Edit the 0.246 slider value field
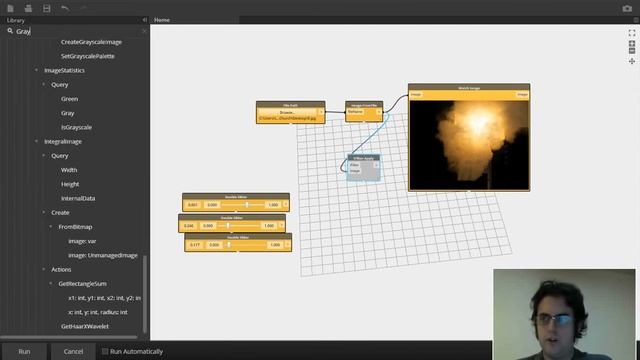 [x=189, y=225]
